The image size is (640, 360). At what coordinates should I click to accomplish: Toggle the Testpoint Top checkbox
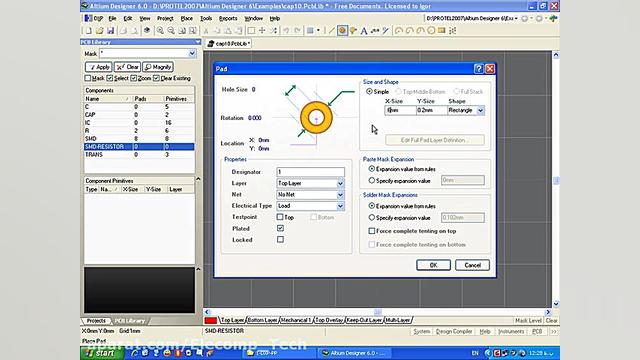(x=280, y=217)
